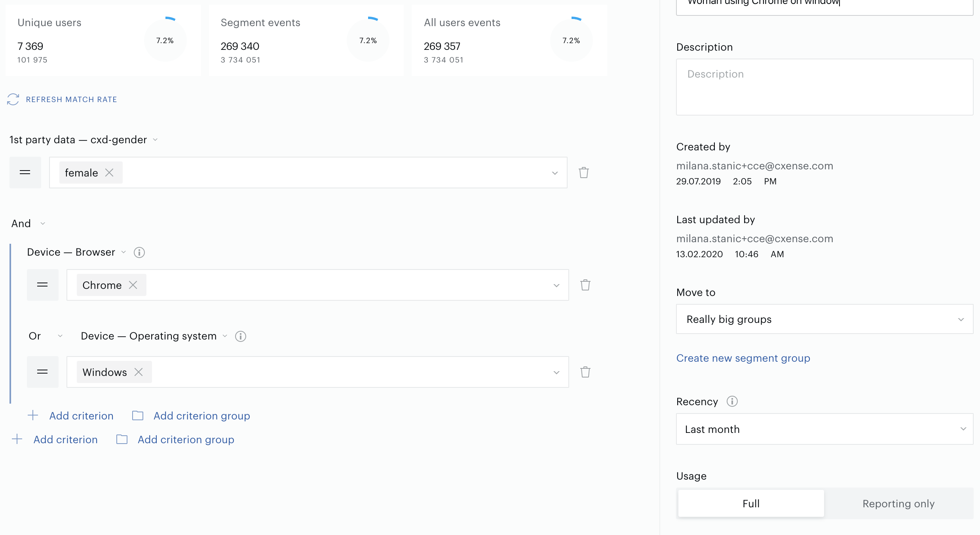Click into the Description text field

click(825, 87)
